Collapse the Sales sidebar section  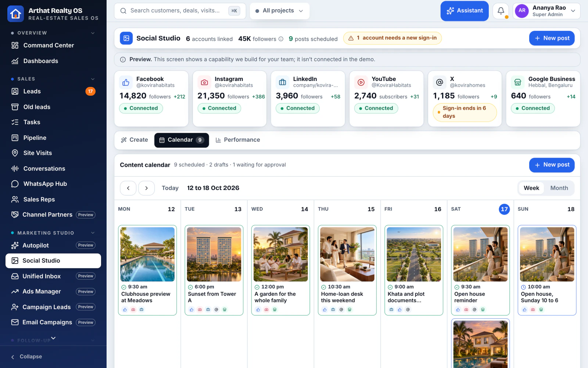(x=93, y=79)
